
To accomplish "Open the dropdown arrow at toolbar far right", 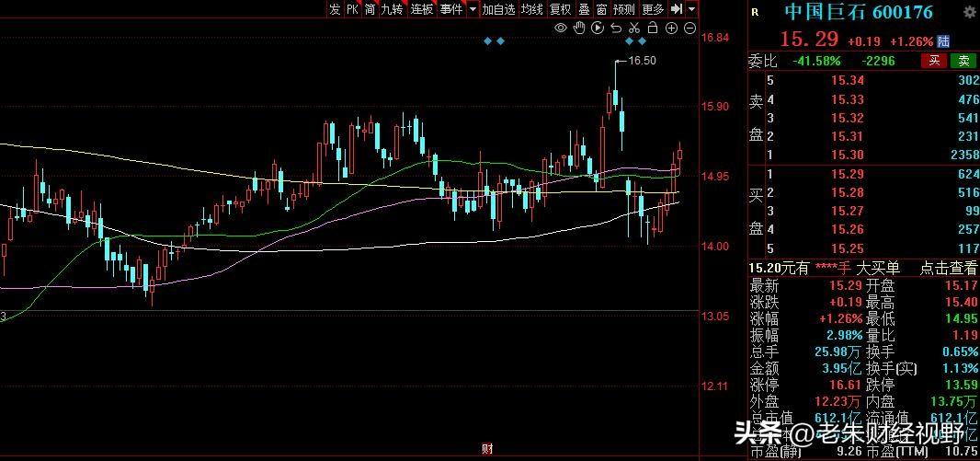I will point(691,9).
